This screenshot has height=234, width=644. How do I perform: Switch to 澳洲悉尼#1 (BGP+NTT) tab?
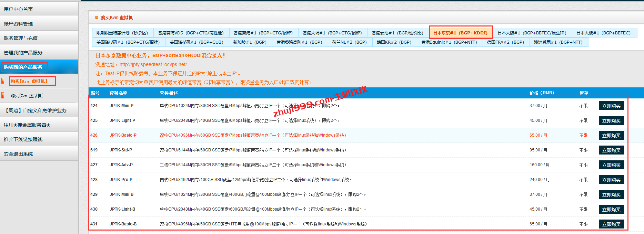pos(559,42)
